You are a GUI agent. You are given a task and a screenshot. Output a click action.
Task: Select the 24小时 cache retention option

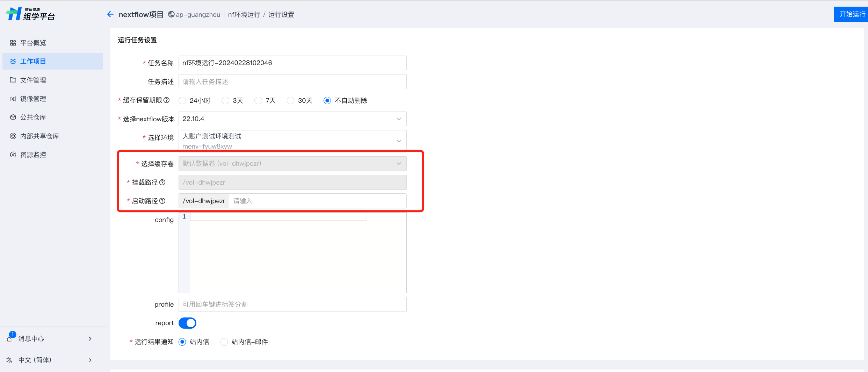point(182,101)
